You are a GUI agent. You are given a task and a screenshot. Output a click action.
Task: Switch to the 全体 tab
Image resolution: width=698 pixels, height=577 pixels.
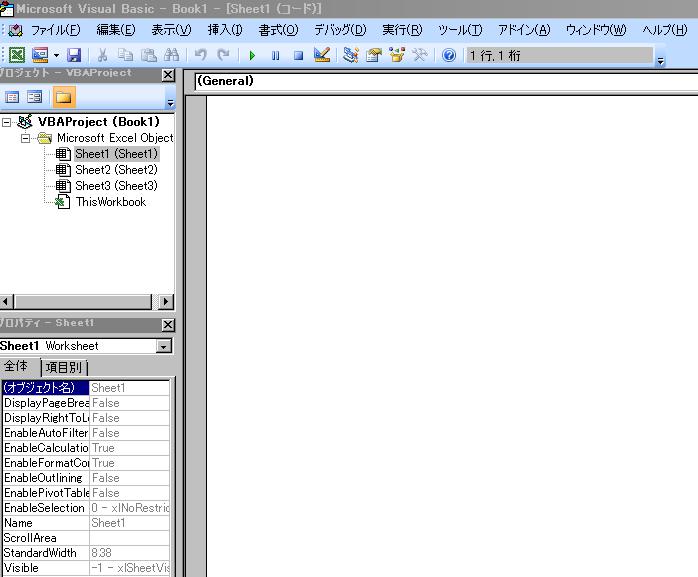tap(16, 366)
